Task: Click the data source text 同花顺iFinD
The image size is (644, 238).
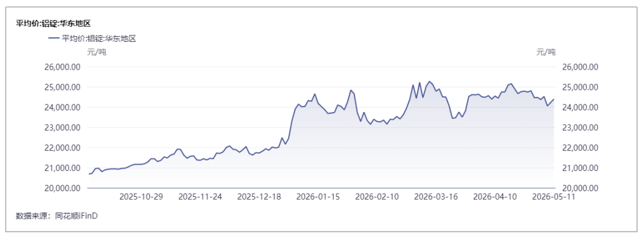Action: 76,215
